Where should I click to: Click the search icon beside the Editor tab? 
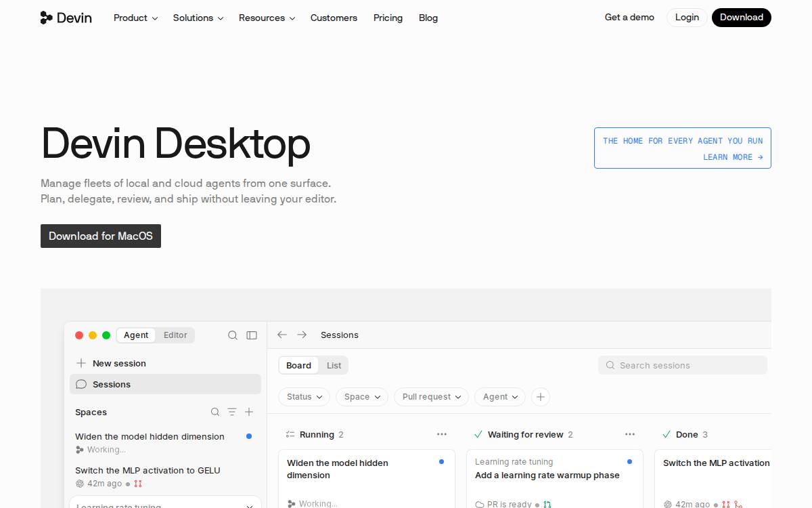(x=233, y=335)
